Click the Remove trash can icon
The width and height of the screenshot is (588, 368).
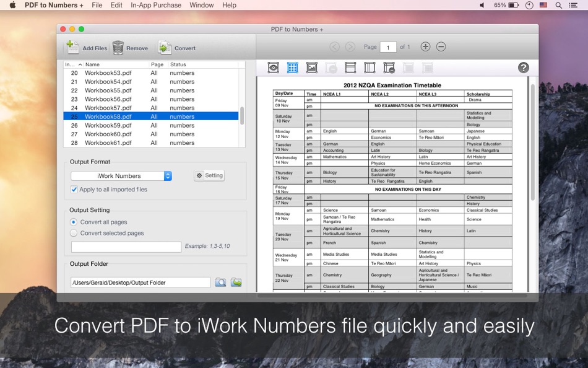coord(118,48)
